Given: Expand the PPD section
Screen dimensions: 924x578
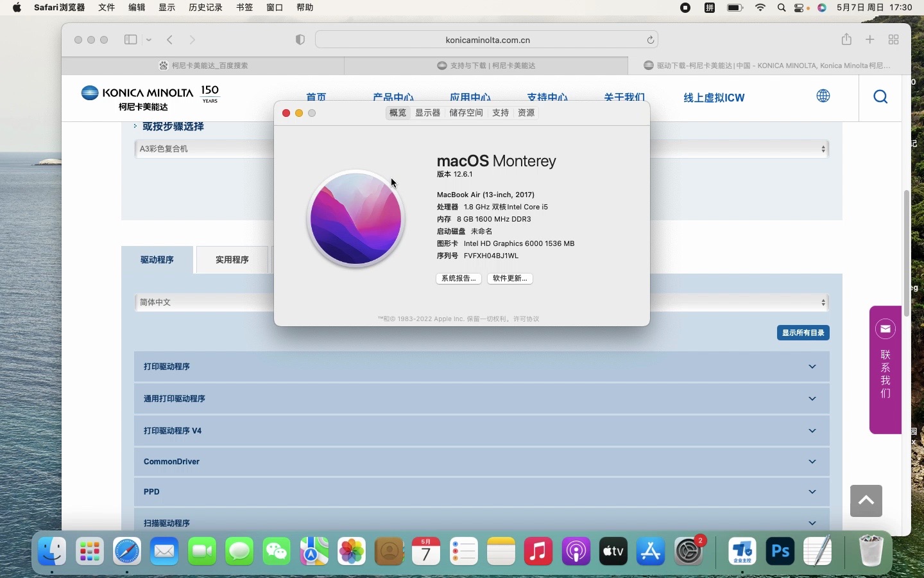Looking at the screenshot, I should pyautogui.click(x=481, y=491).
